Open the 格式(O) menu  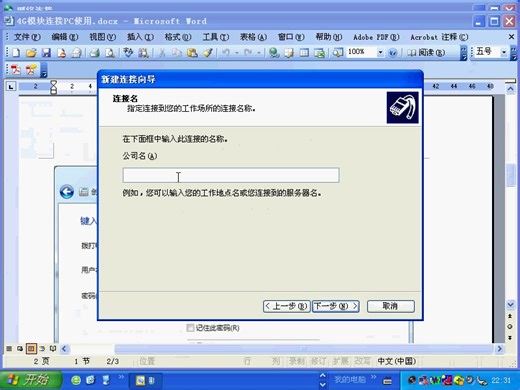[178, 37]
